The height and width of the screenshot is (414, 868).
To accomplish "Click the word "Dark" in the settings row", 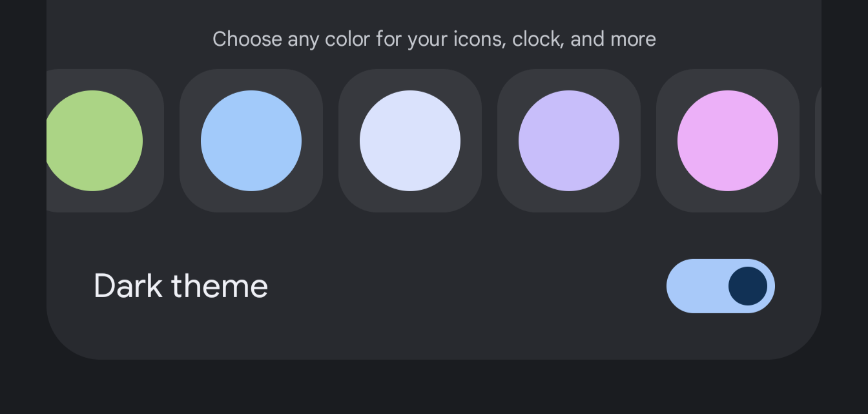I will (x=128, y=286).
